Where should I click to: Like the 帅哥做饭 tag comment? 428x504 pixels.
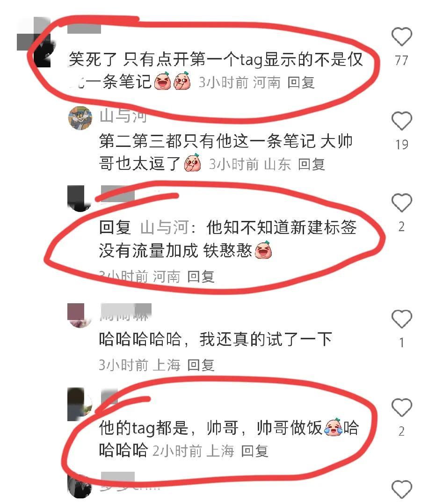pyautogui.click(x=402, y=407)
